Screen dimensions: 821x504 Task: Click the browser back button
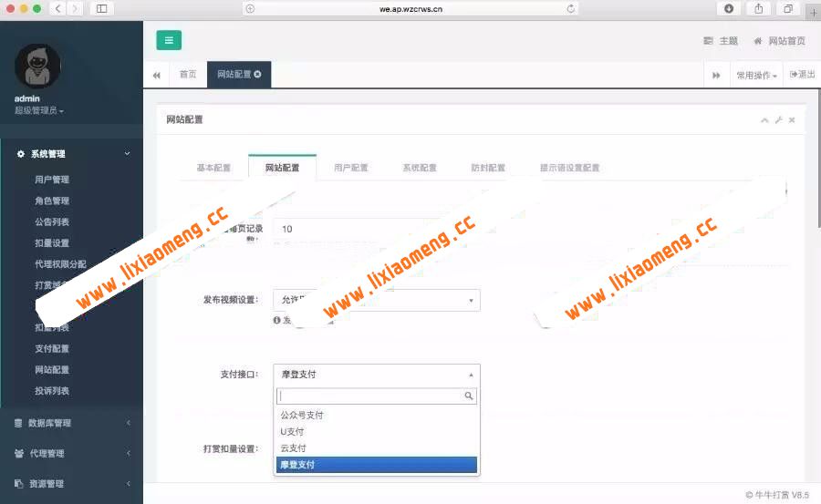(x=58, y=8)
